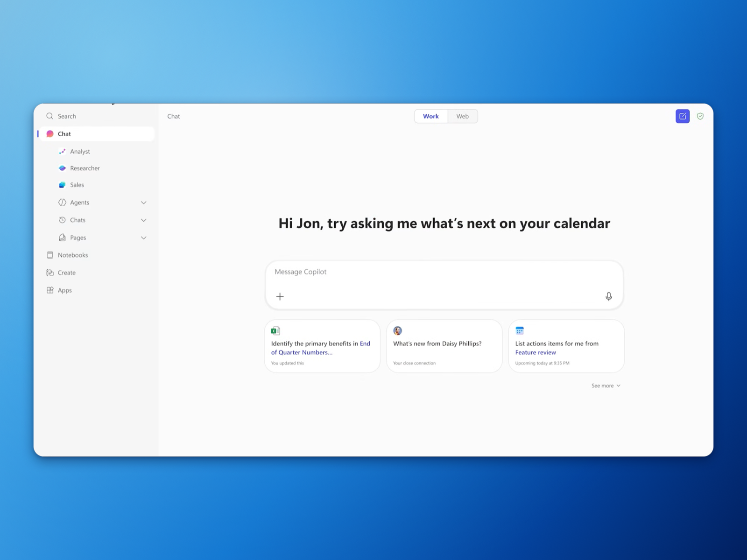Screen dimensions: 747x560
Task: Click the plus add-content button
Action: pos(280,296)
